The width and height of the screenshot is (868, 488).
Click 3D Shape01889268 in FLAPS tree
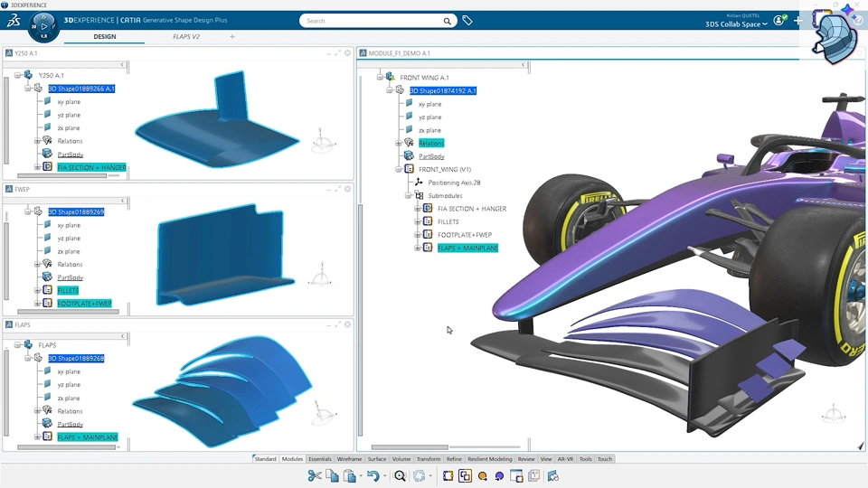point(76,359)
